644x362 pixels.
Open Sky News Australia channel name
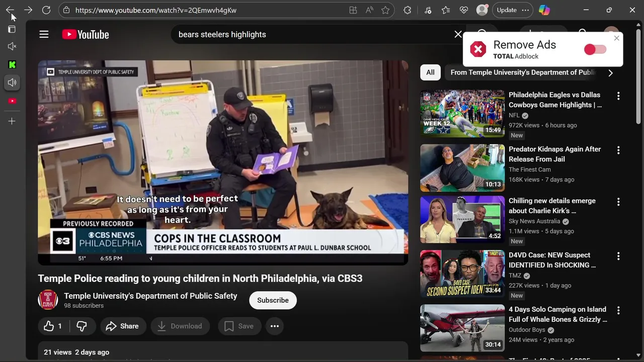[534, 221]
